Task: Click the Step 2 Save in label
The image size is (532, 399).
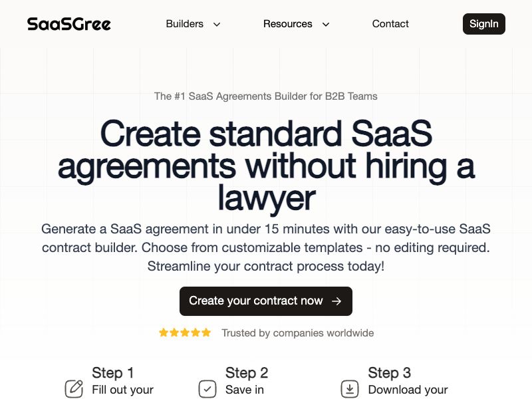Action: pyautogui.click(x=246, y=390)
